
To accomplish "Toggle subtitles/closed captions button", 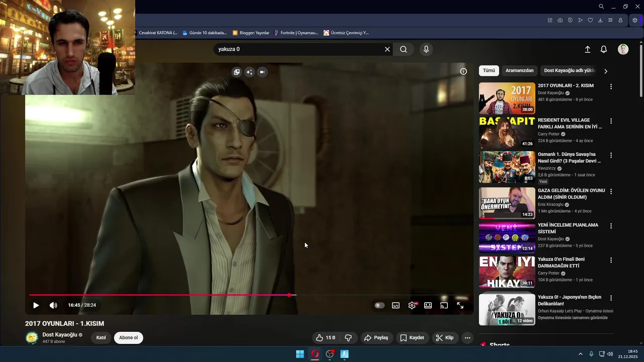I will tap(396, 305).
